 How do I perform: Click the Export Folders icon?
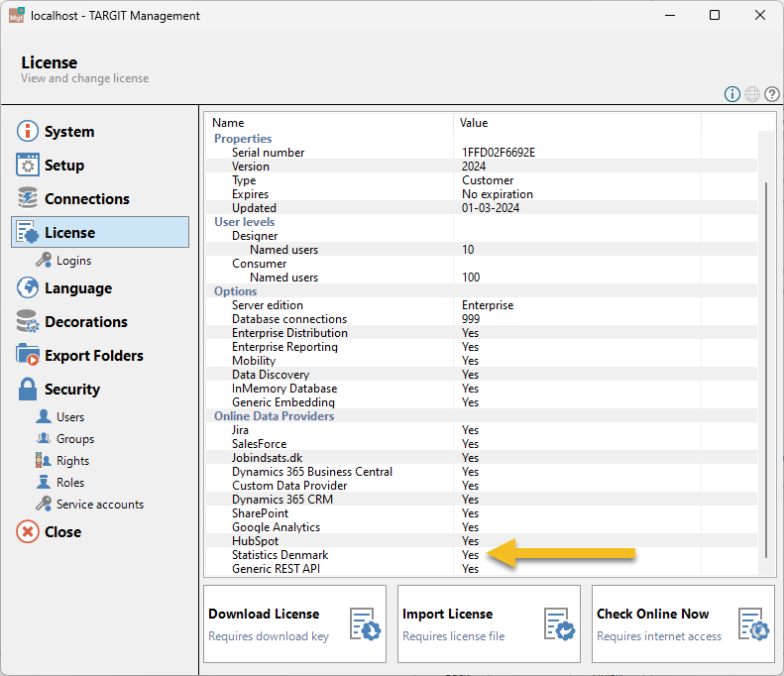pyautogui.click(x=28, y=355)
